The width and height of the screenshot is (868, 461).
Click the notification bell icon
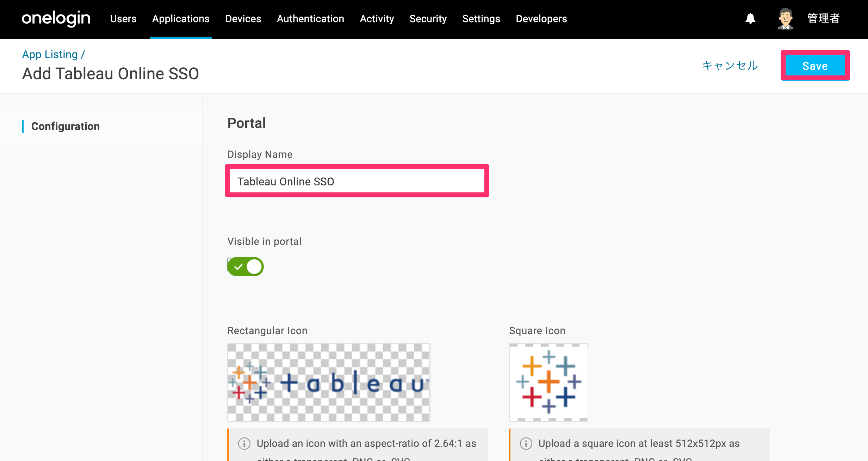750,18
